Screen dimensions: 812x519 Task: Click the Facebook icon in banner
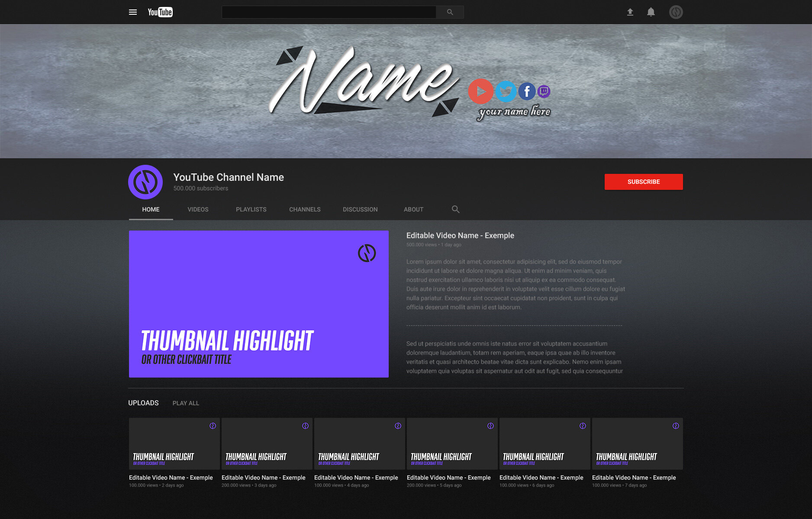[527, 91]
